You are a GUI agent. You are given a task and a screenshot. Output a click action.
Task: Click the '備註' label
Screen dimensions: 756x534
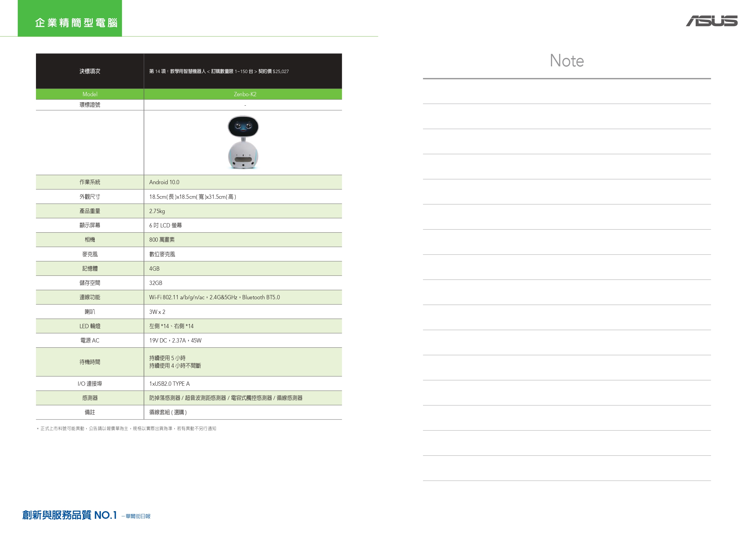90,412
